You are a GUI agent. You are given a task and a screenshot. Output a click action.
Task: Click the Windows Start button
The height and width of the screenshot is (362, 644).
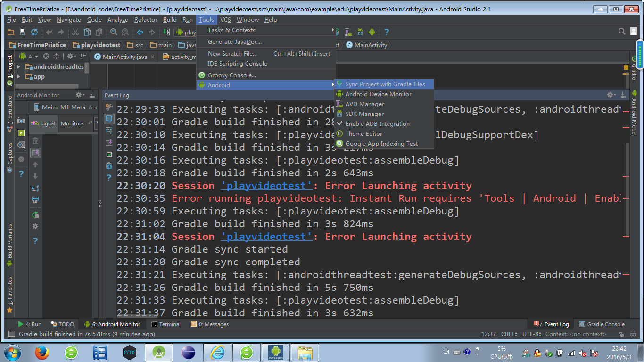tap(12, 353)
